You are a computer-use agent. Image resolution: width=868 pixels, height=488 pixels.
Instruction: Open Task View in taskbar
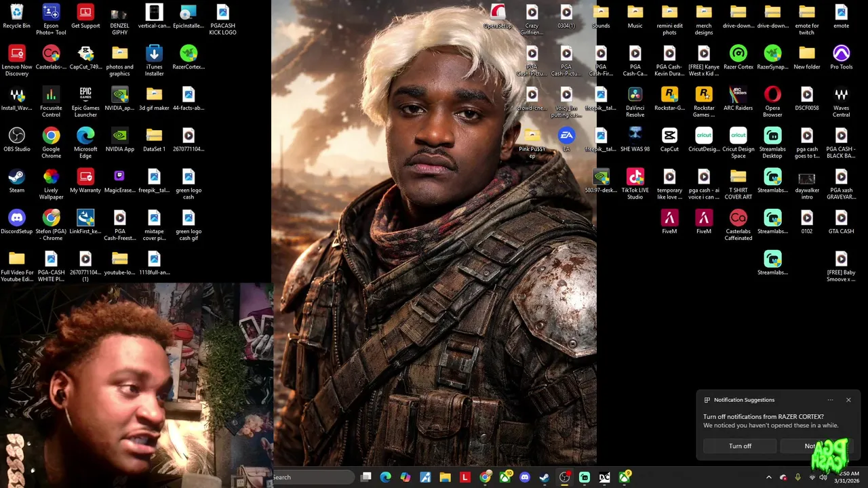tap(366, 477)
